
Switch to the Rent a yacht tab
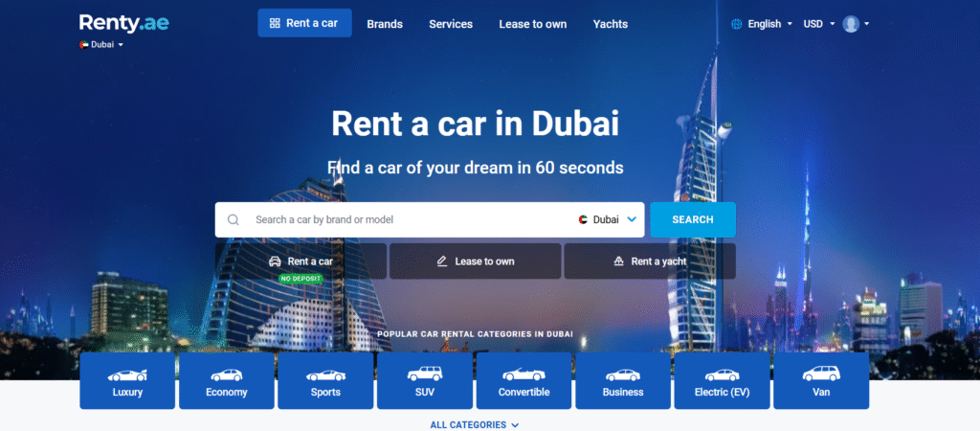650,261
